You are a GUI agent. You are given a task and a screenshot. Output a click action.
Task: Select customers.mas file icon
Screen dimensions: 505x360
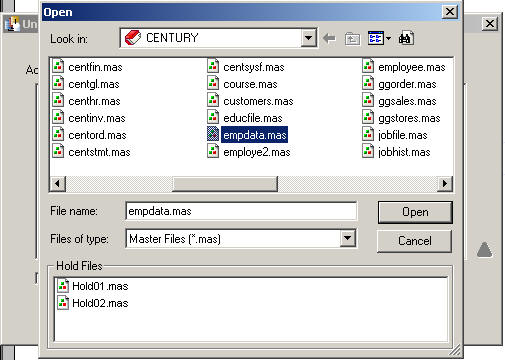[213, 100]
